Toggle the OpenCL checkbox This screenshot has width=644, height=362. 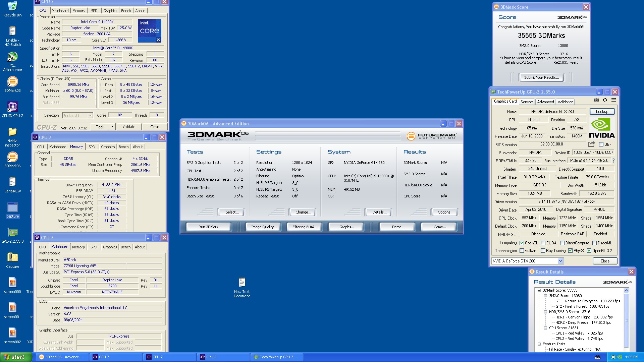pyautogui.click(x=522, y=243)
